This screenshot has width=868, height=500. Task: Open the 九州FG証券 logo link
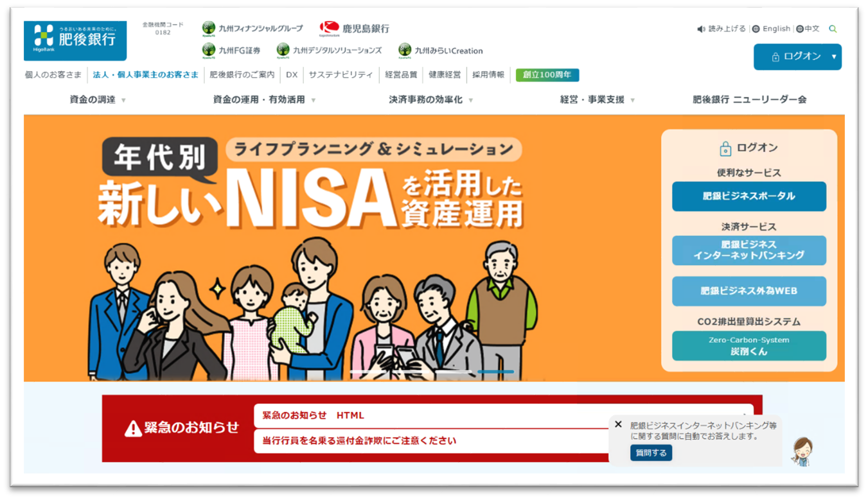click(x=231, y=50)
